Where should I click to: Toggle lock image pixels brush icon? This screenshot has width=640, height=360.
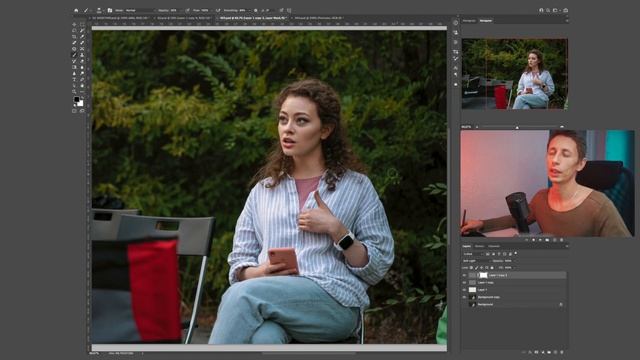tap(476, 268)
